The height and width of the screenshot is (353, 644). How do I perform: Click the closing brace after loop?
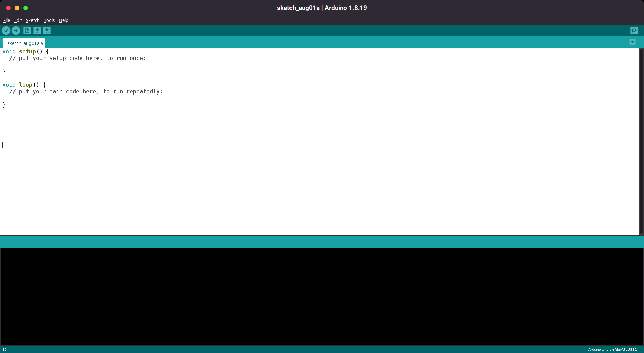4,105
